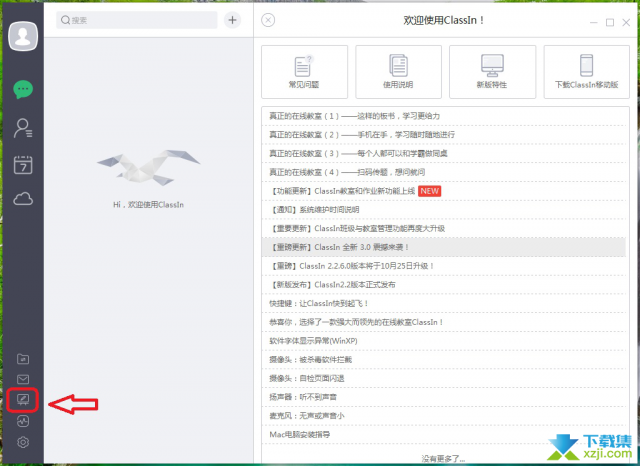Open 扬声器：听不到声音 item

point(444,397)
